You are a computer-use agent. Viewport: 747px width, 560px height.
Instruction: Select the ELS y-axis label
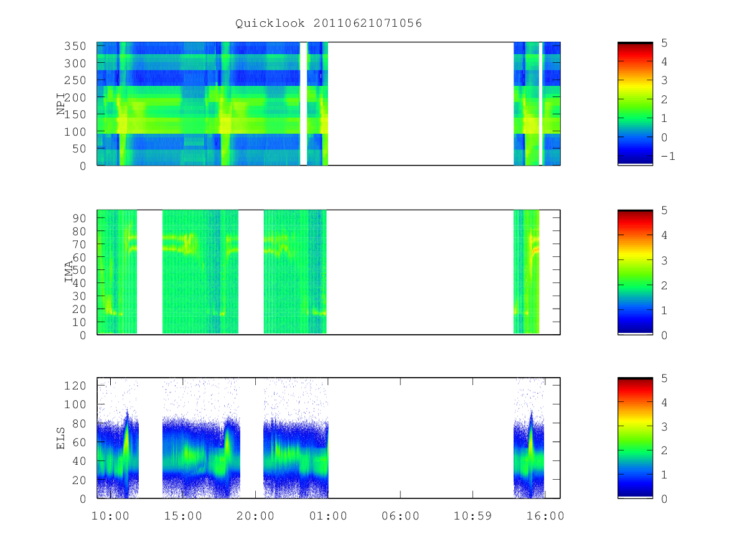(x=61, y=437)
